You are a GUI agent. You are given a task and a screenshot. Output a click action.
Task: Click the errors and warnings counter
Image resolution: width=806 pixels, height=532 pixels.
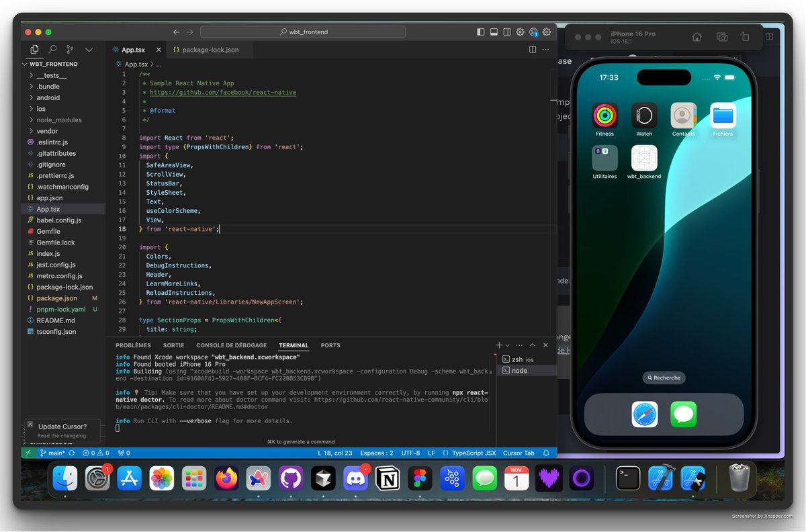(95, 453)
